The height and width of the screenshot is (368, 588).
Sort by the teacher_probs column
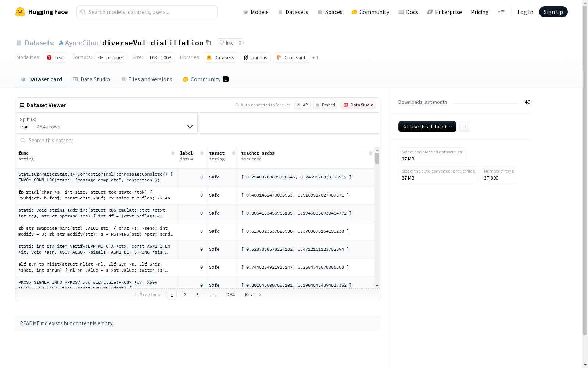[370, 153]
